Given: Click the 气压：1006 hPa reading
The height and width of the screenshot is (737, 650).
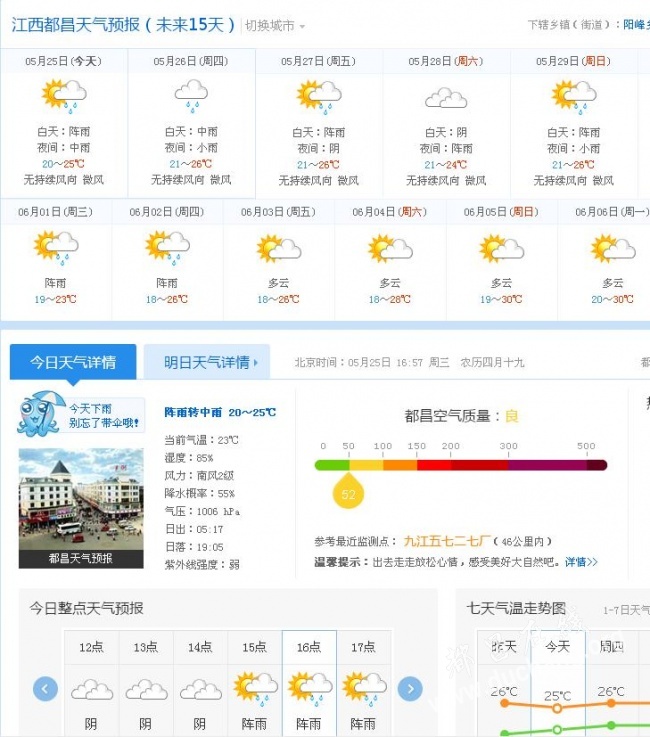Looking at the screenshot, I should click(x=202, y=511).
